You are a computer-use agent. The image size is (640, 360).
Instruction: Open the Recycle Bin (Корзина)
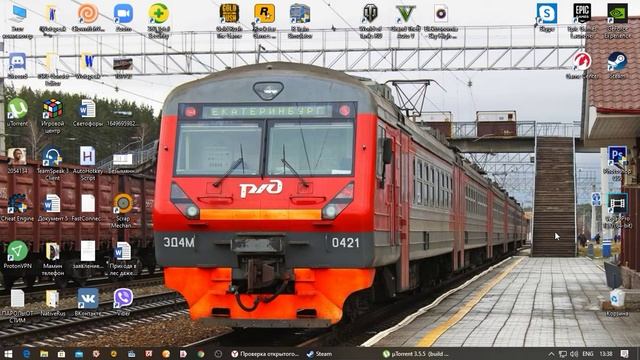click(617, 298)
